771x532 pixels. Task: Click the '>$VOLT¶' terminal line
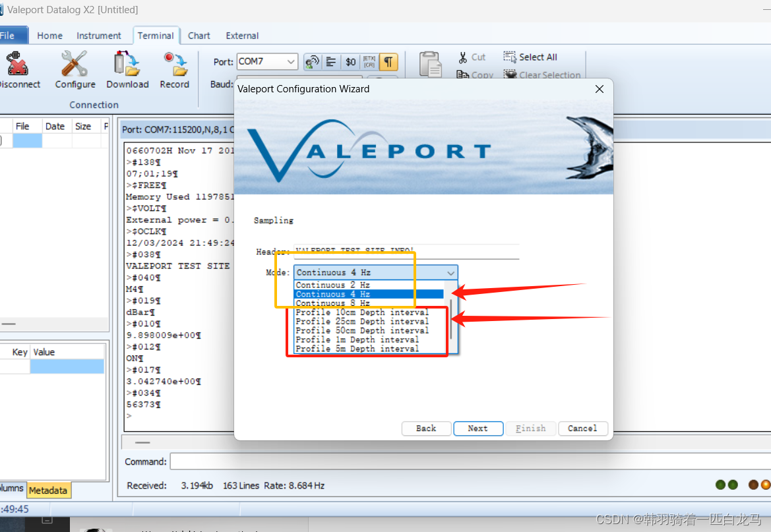[x=146, y=208]
